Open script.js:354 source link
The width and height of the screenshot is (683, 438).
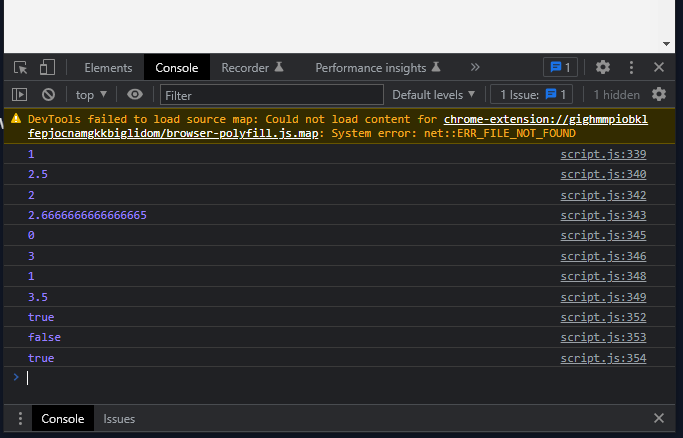[x=603, y=358]
